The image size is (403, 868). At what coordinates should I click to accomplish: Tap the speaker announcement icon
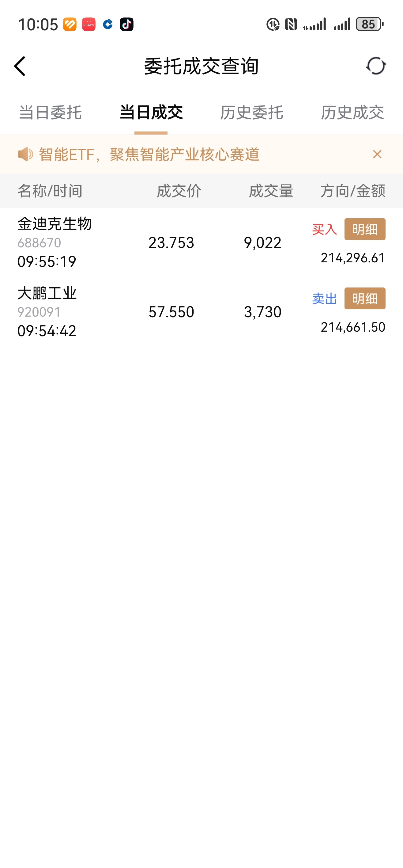(25, 154)
